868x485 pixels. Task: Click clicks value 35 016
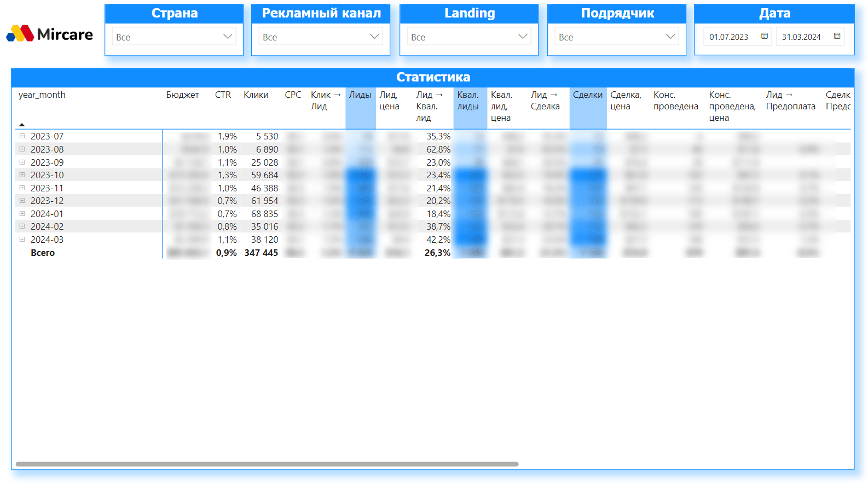tap(265, 226)
